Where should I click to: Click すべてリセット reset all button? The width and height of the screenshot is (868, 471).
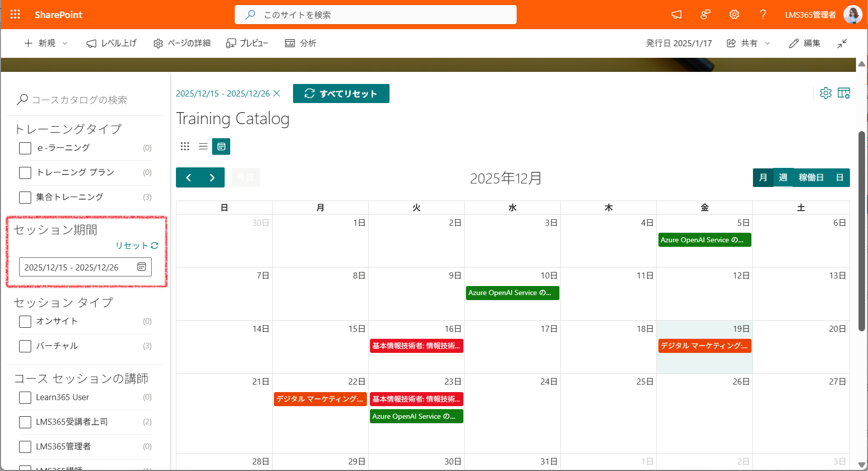[341, 93]
